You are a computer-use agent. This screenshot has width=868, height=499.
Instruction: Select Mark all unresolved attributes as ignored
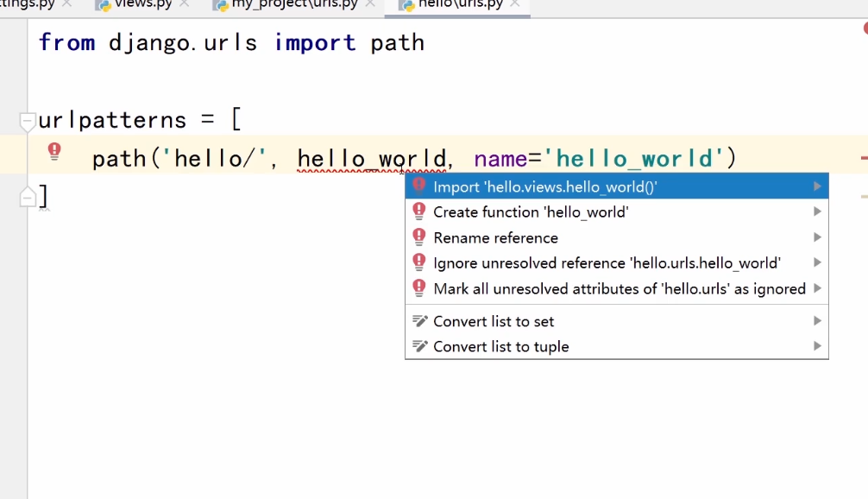click(617, 288)
